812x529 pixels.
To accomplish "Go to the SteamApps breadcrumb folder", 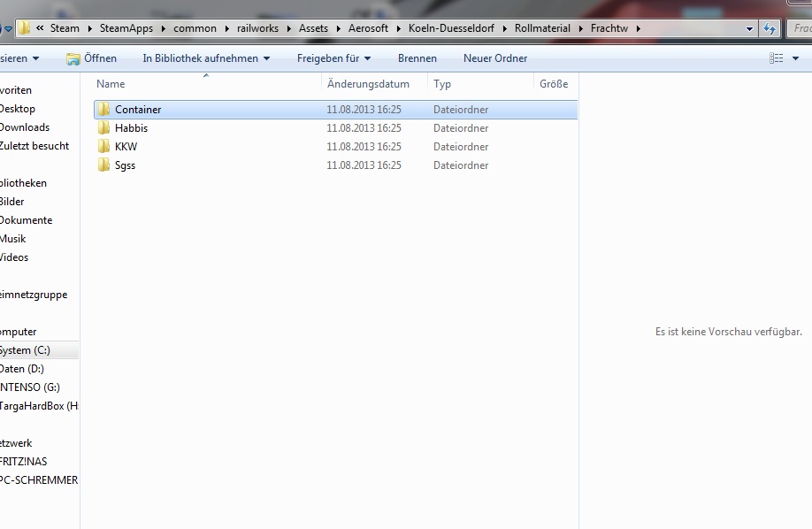I will click(x=126, y=28).
